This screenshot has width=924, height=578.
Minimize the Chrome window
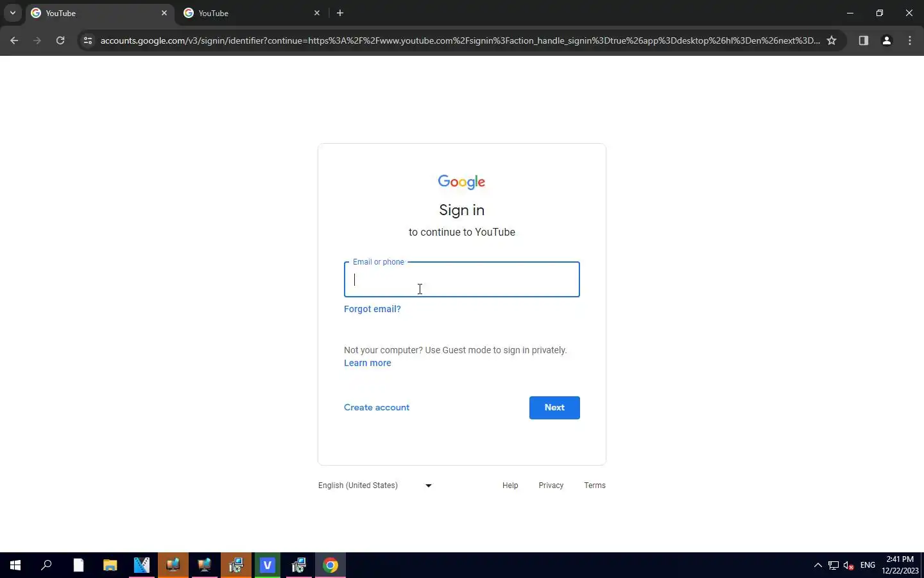click(x=850, y=13)
